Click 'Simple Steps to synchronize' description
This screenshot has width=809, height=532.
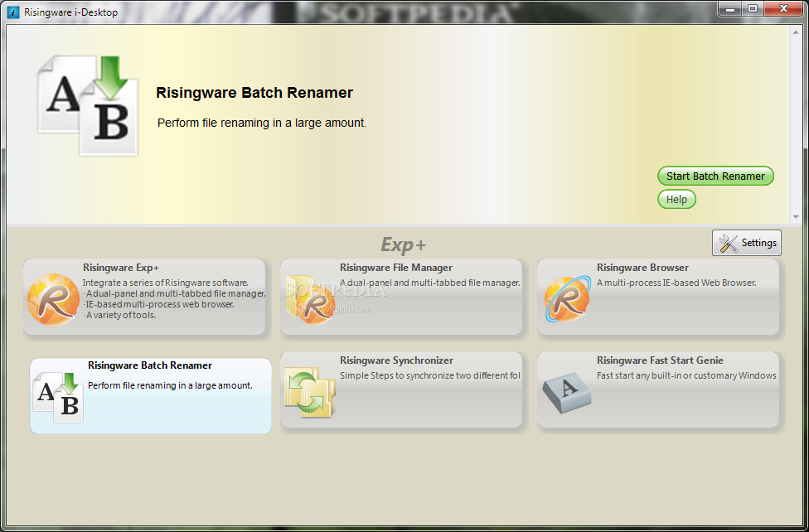tap(429, 375)
